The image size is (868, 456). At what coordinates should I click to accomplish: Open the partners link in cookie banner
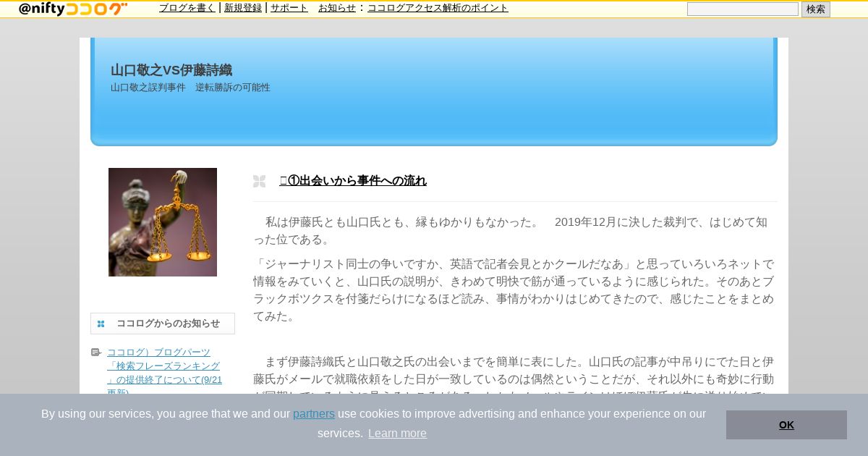[x=314, y=414]
